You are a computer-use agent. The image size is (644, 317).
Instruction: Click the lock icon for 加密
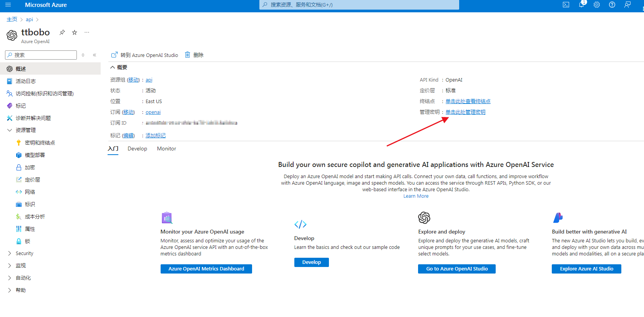(18, 167)
